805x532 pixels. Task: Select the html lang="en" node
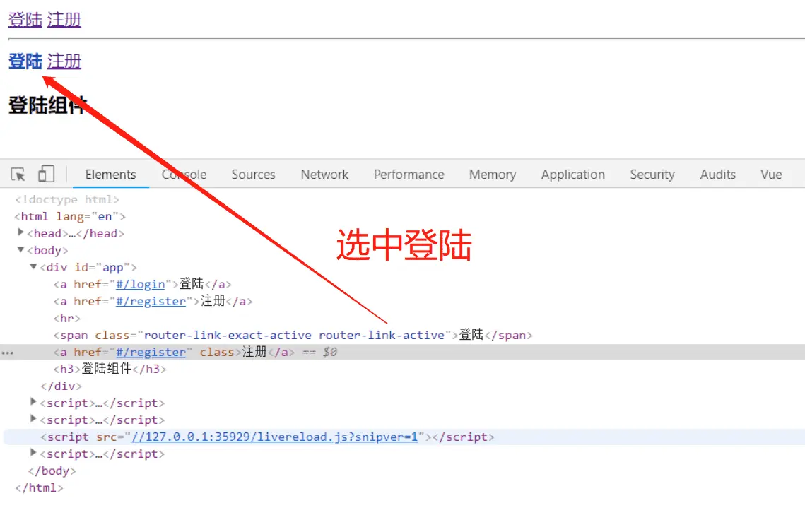(71, 216)
